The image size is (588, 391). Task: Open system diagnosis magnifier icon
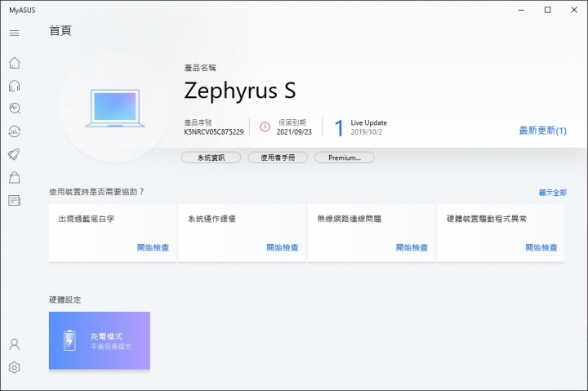coord(14,109)
